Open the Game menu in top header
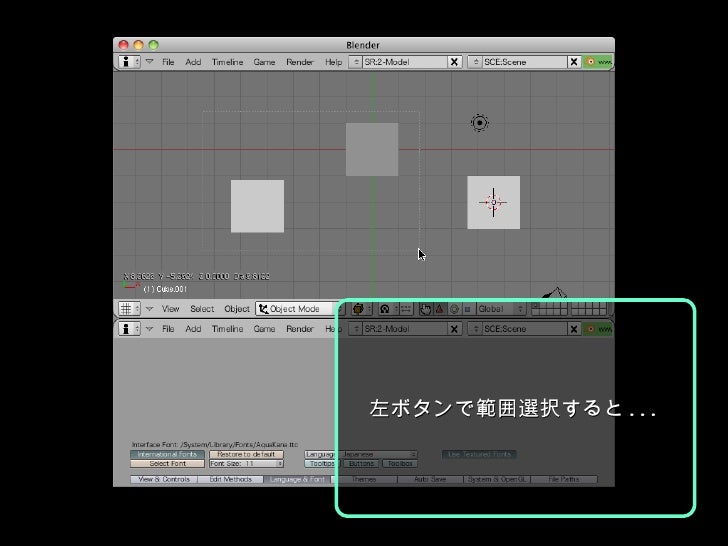 [x=264, y=62]
